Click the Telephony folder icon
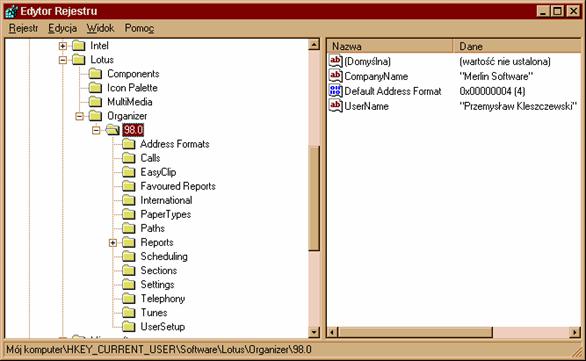Screen dimensions: 586x361 [x=129, y=299]
